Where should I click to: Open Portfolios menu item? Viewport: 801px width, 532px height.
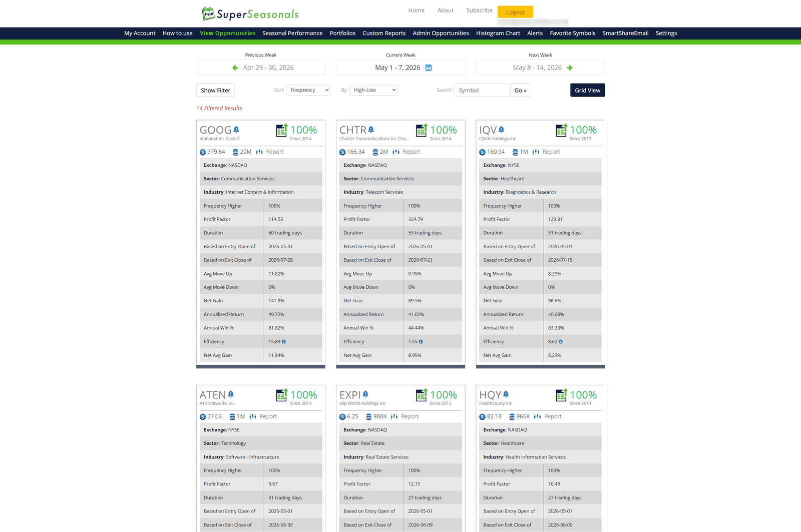(x=342, y=34)
